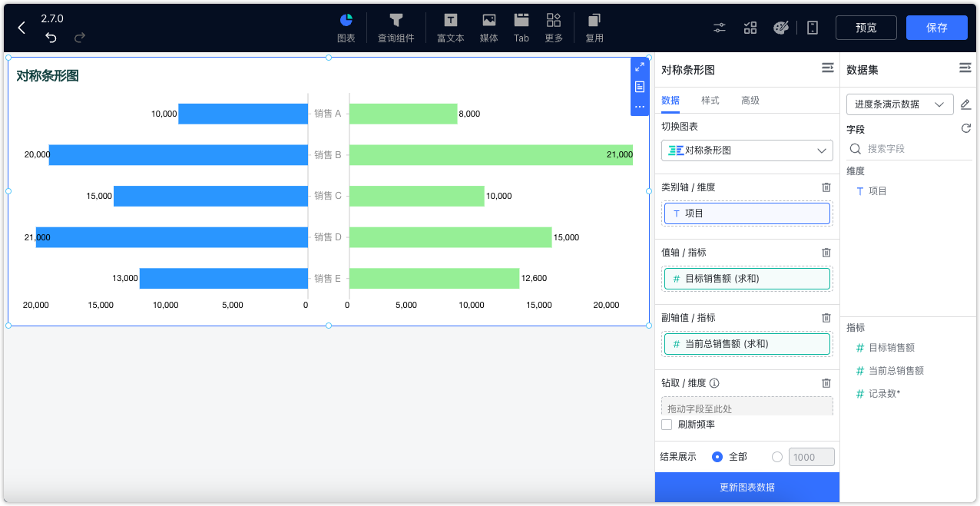Select the limited results radio option
The image size is (980, 506).
click(x=776, y=456)
